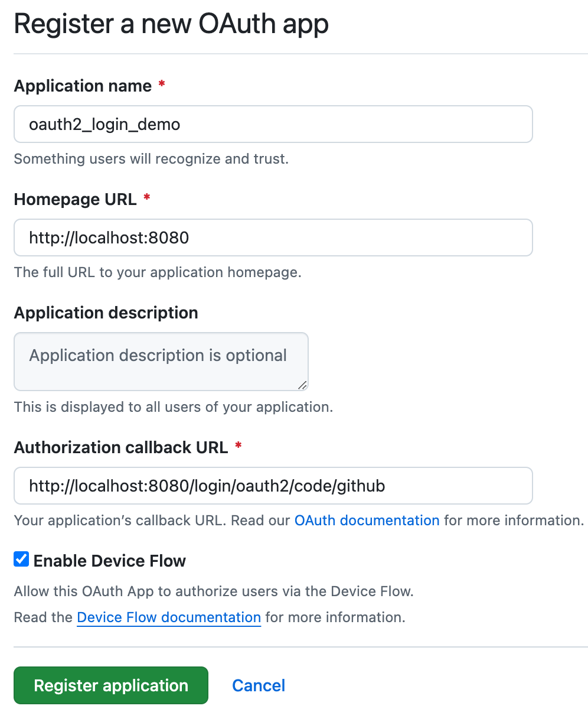Click the Authorization callback URL field

pyautogui.click(x=273, y=486)
